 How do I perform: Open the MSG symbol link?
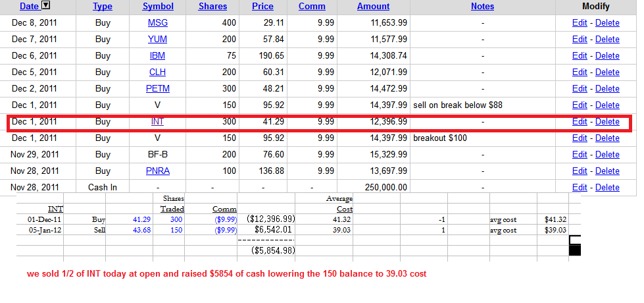pyautogui.click(x=158, y=23)
